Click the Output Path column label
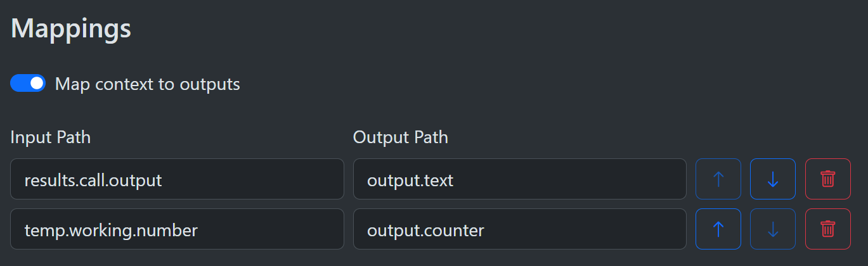The width and height of the screenshot is (868, 266). coord(400,137)
